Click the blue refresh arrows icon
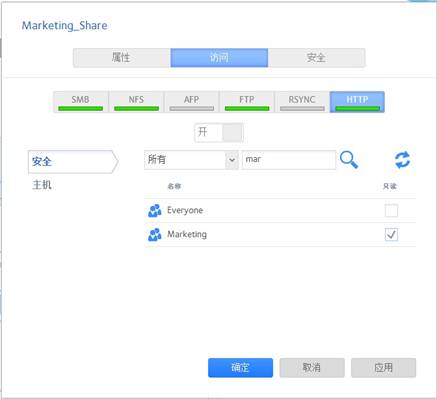 tap(402, 160)
